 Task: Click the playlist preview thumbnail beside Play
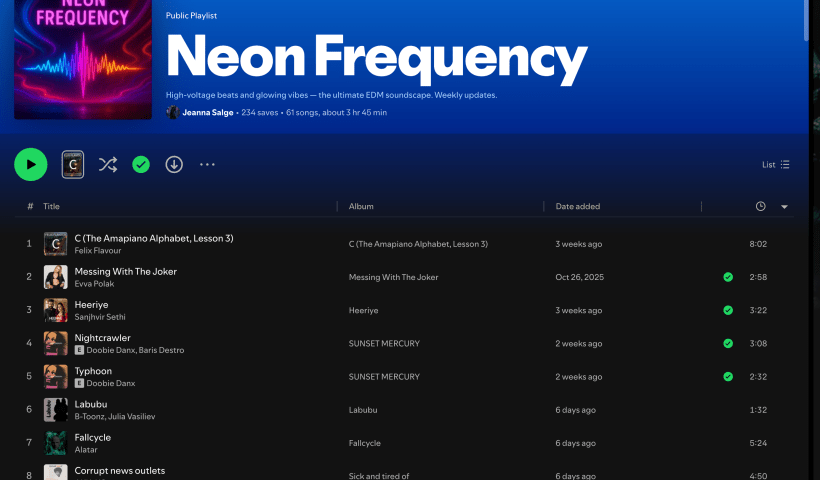pyautogui.click(x=73, y=165)
